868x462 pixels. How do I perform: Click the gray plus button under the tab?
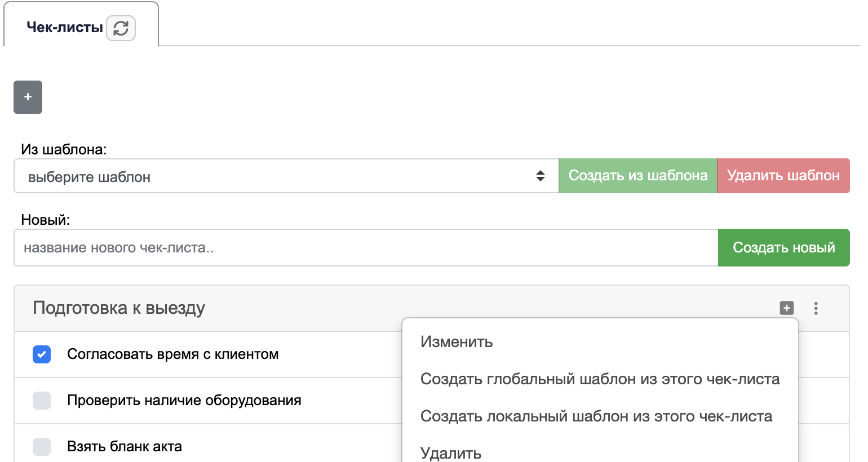pos(28,97)
